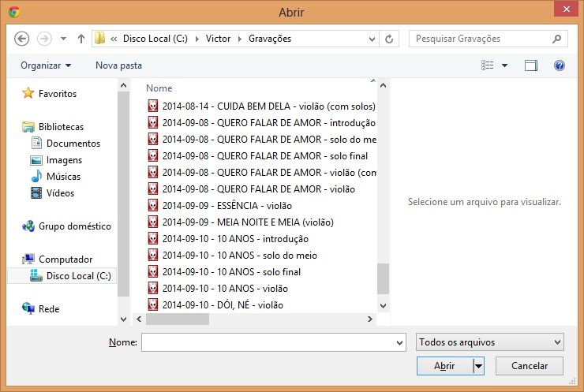Select 10 ANOS - solo final file
The width and height of the screenshot is (584, 392).
[x=224, y=272]
